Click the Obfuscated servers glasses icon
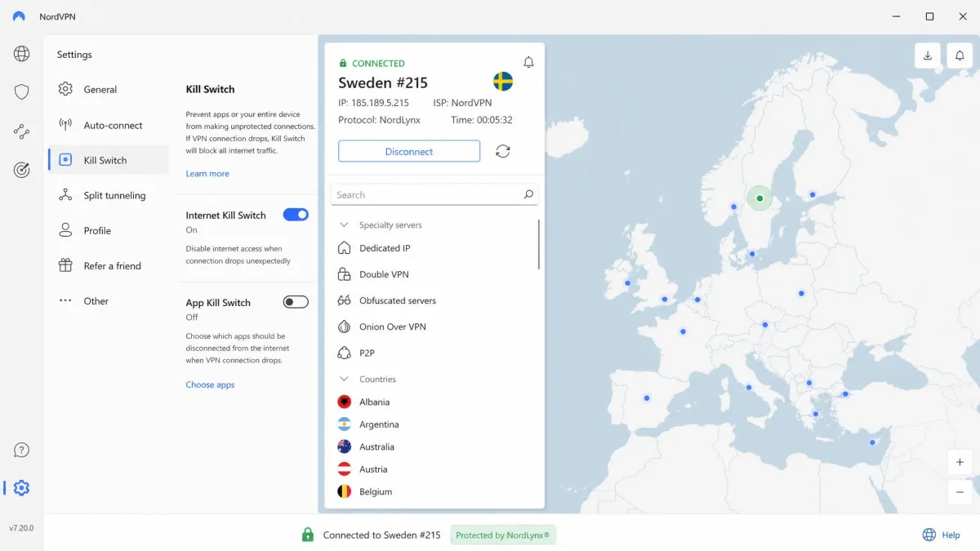This screenshot has width=980, height=551. [x=344, y=300]
